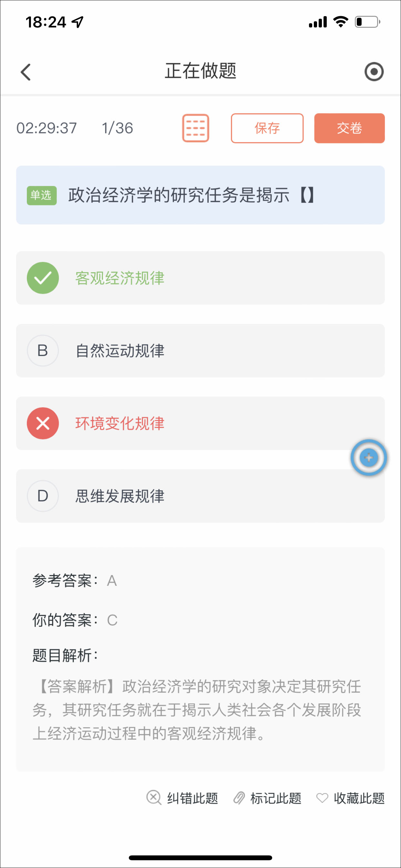Screen dimensions: 401x868
Task: Click the 纠错此题 link
Action: point(192,798)
